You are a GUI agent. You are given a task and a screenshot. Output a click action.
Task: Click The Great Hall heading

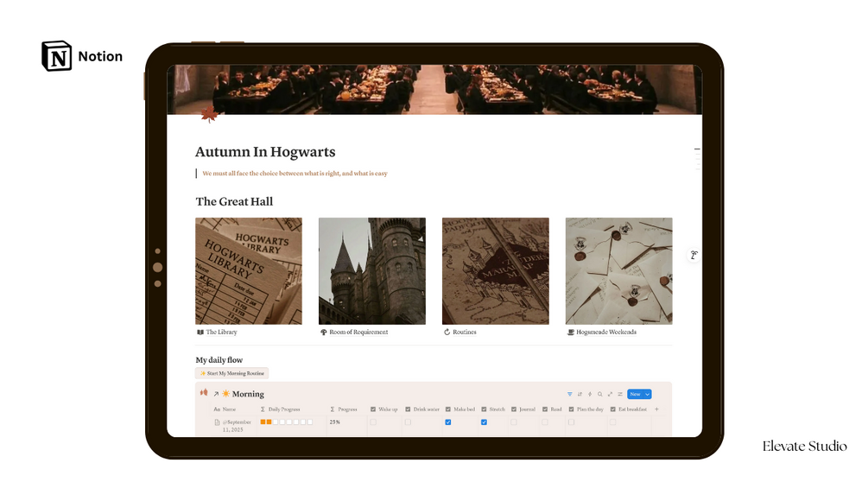coord(234,201)
